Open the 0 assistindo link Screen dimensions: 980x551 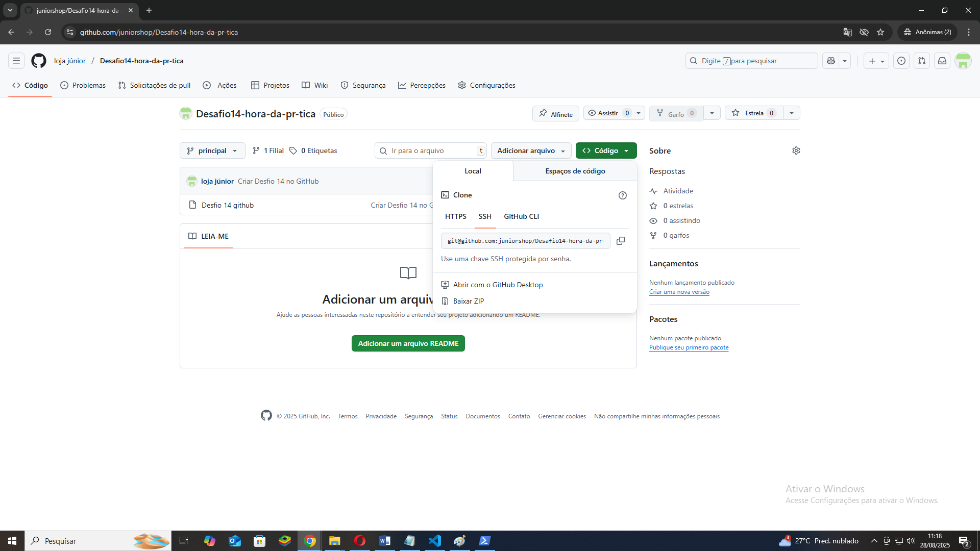click(x=675, y=220)
